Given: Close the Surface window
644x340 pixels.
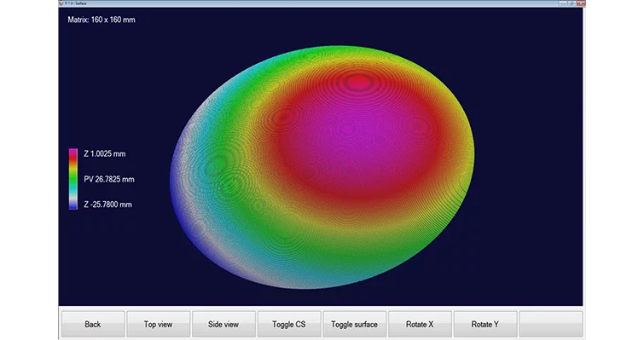Looking at the screenshot, I should (580, 3).
